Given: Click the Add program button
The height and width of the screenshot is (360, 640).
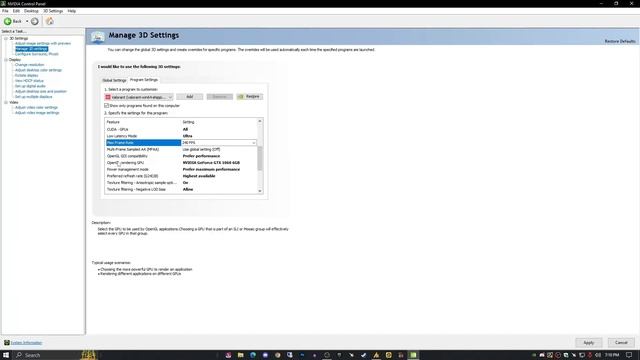Looking at the screenshot, I should tap(190, 97).
